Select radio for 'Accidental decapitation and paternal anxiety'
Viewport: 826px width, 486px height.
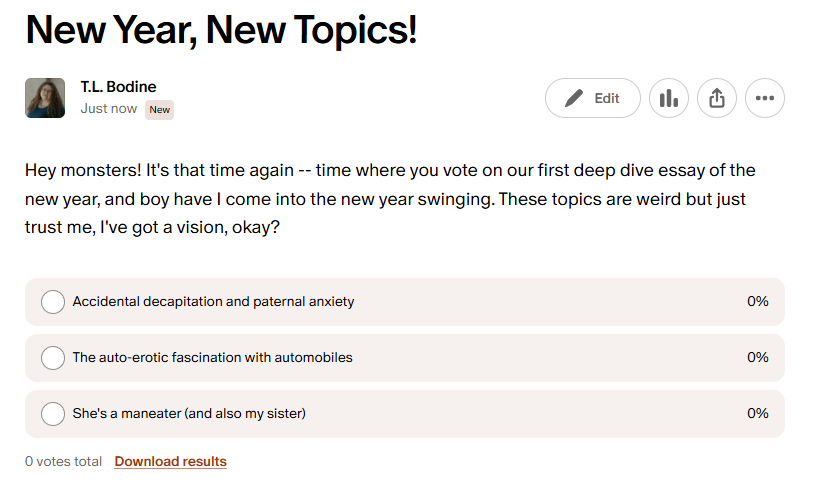point(53,302)
